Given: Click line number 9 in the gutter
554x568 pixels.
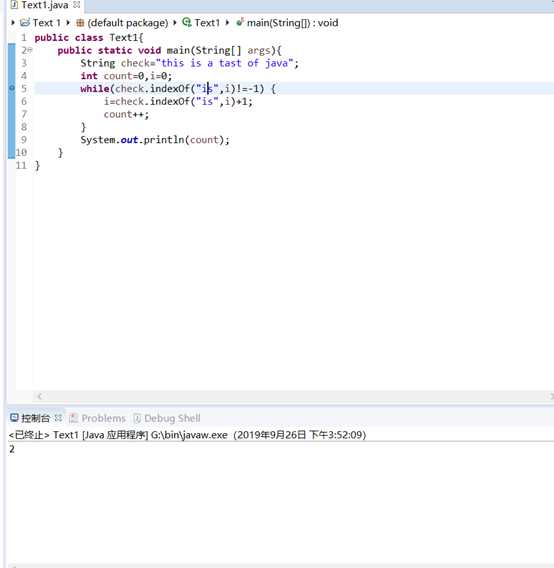Looking at the screenshot, I should pos(24,140).
